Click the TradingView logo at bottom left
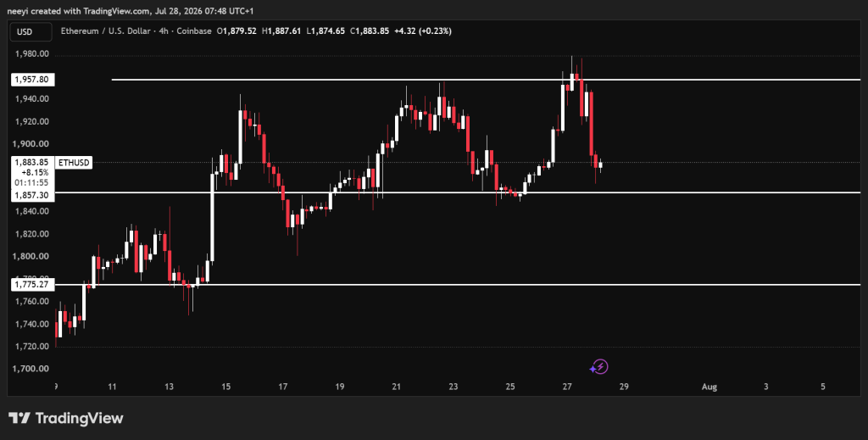This screenshot has height=440, width=868. click(x=66, y=418)
